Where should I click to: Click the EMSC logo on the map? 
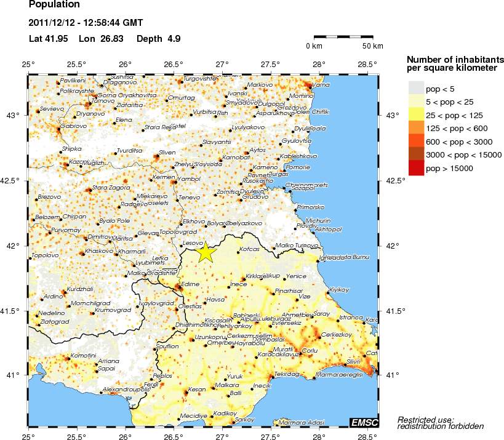coord(363,422)
